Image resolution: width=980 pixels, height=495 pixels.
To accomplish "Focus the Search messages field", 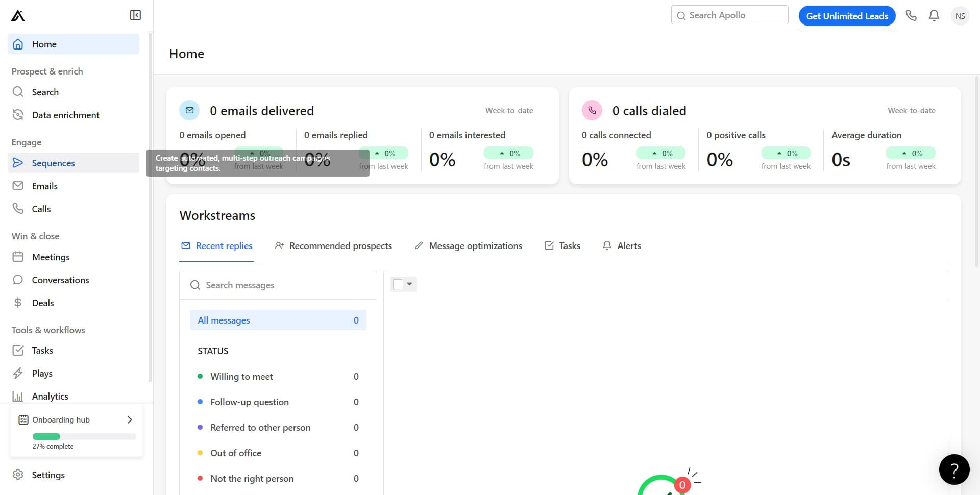I will point(278,285).
